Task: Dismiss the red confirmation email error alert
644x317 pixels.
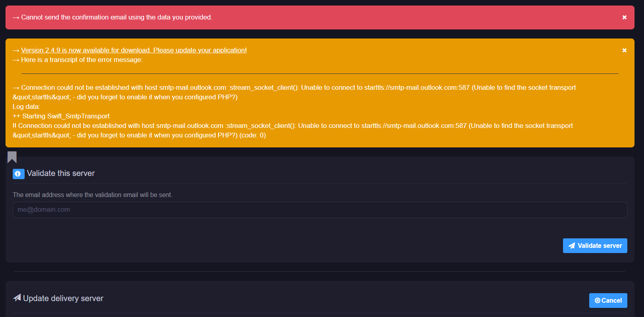Action: click(x=624, y=17)
